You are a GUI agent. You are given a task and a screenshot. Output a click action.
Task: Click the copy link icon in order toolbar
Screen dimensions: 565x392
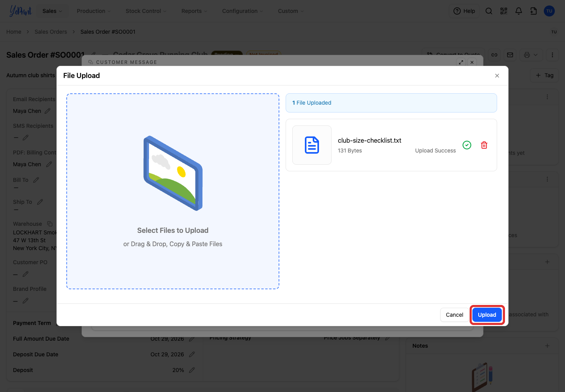(x=494, y=55)
